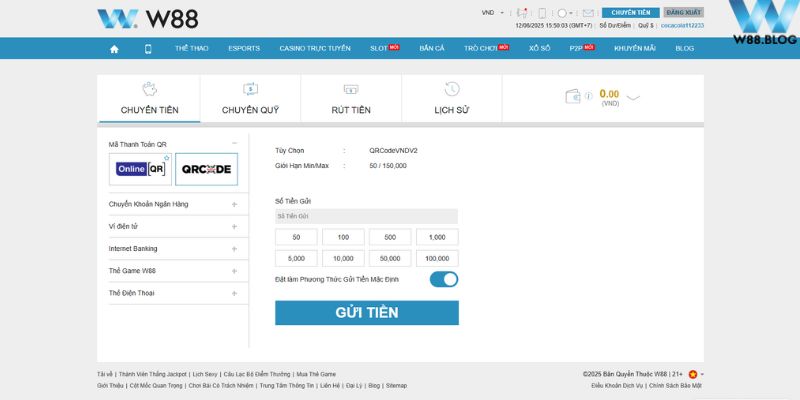Click the Chuyển Quỹ transfer icon
800x400 pixels.
point(250,89)
